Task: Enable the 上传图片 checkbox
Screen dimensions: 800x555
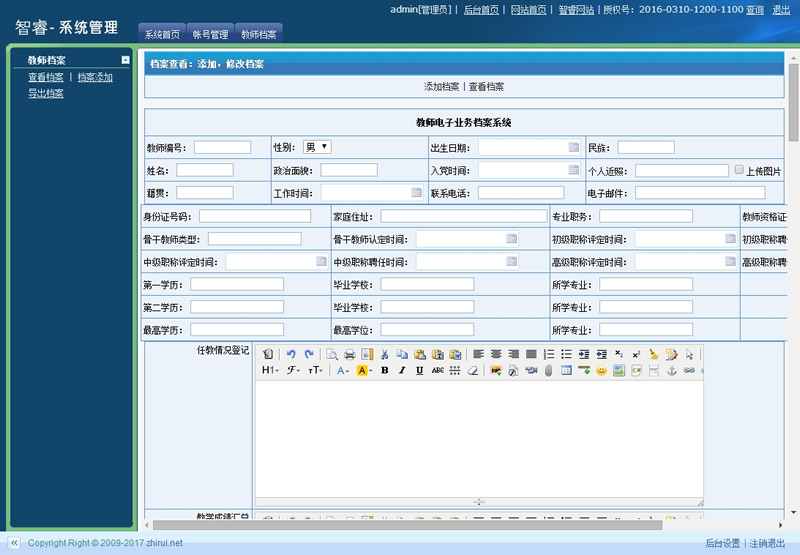Action: pyautogui.click(x=739, y=170)
